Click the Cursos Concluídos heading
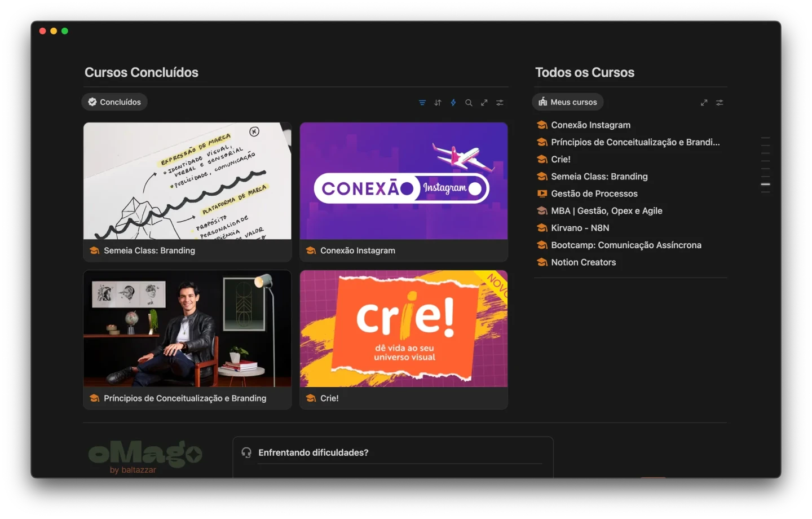This screenshot has height=519, width=812. (142, 73)
